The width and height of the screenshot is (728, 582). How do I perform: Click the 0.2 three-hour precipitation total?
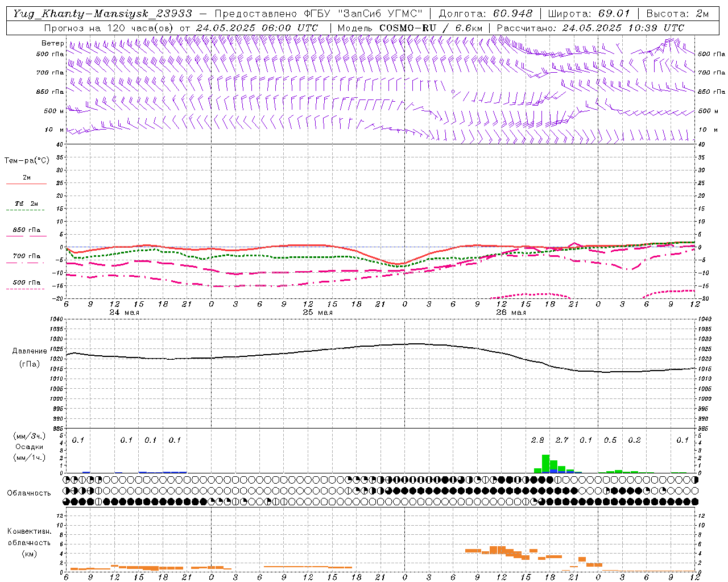pyautogui.click(x=634, y=440)
